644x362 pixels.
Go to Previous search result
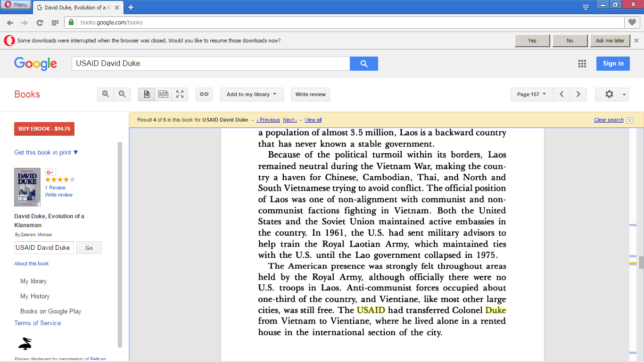268,120
